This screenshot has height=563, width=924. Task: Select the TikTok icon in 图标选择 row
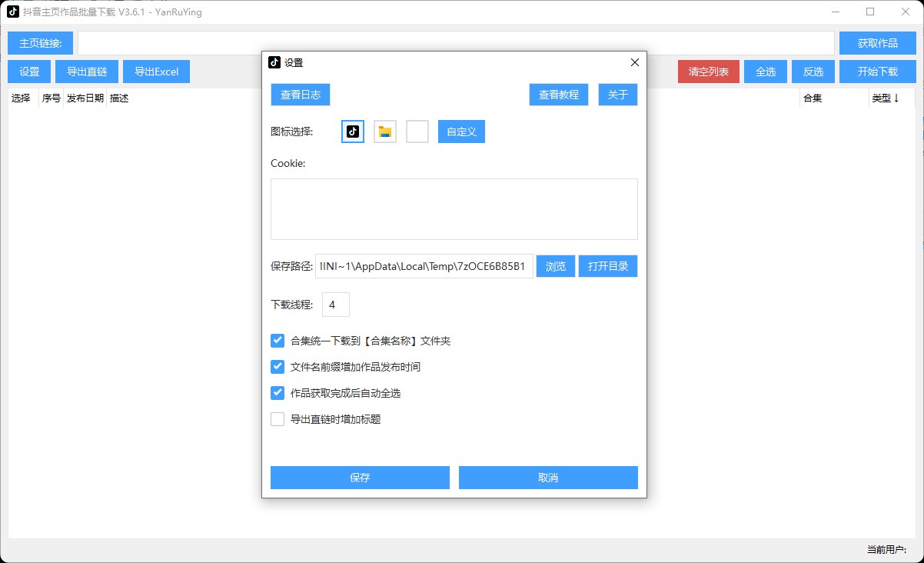(351, 132)
